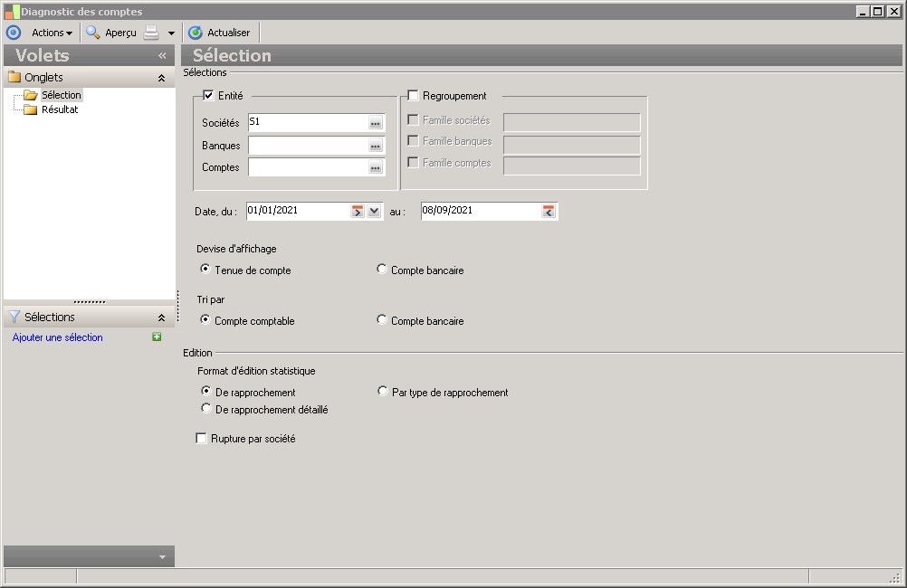This screenshot has height=588, width=907.
Task: Click the green plus add-selection icon
Action: (x=157, y=337)
